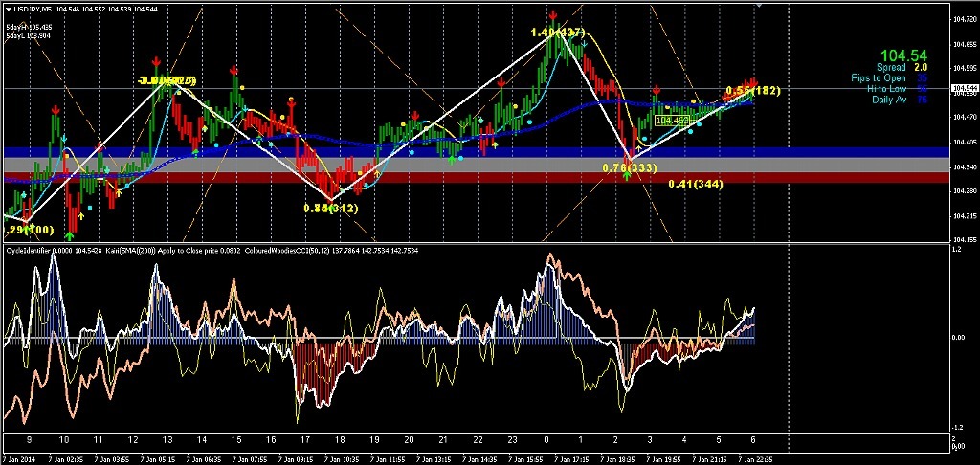
Task: Select green up arrow right of .29(100) label
Action: [x=69, y=235]
